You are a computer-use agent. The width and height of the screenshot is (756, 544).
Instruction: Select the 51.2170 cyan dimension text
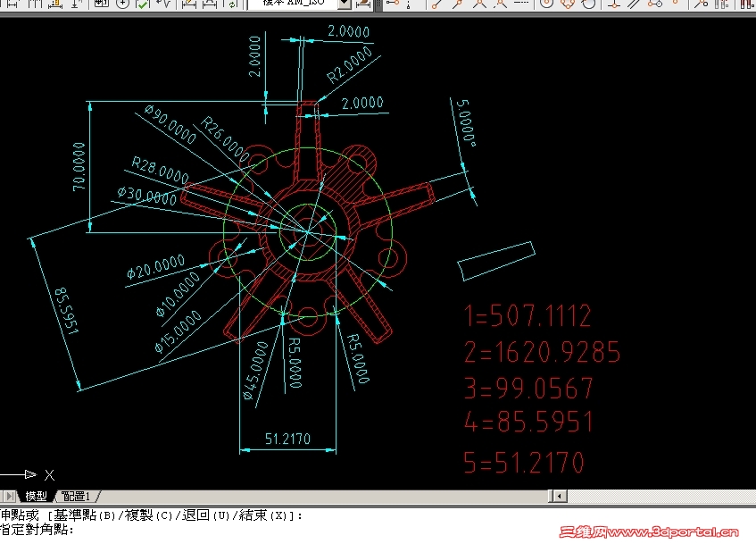tap(287, 439)
